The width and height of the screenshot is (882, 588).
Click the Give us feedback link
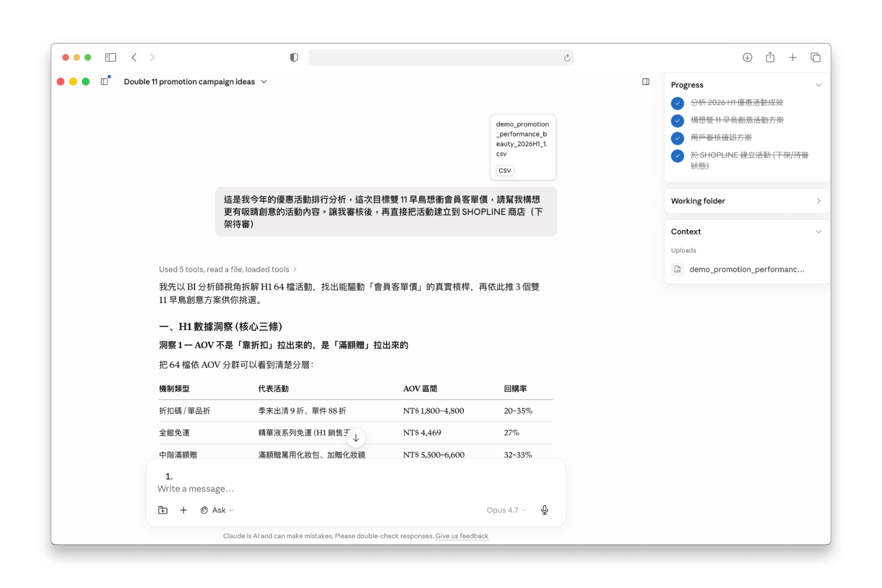click(x=462, y=536)
